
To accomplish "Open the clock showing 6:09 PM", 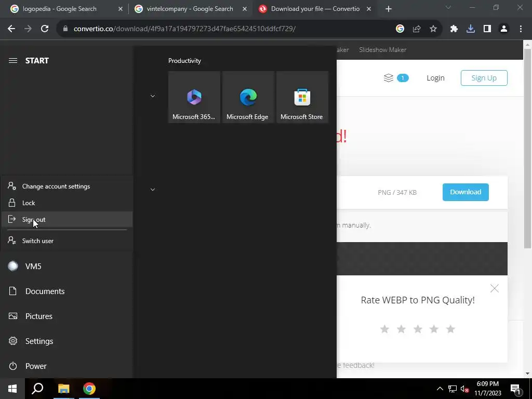I will [x=487, y=389].
